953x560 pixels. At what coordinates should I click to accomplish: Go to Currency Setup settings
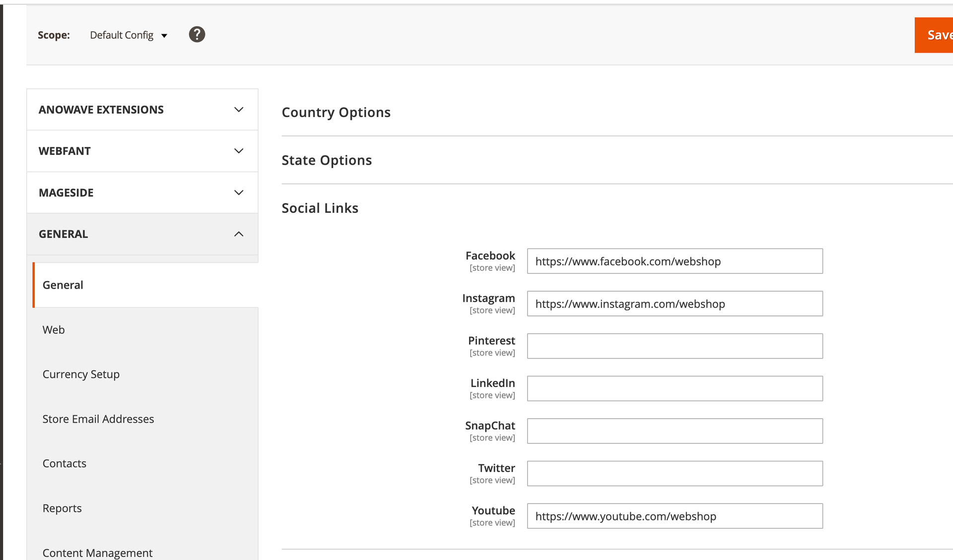(x=81, y=374)
